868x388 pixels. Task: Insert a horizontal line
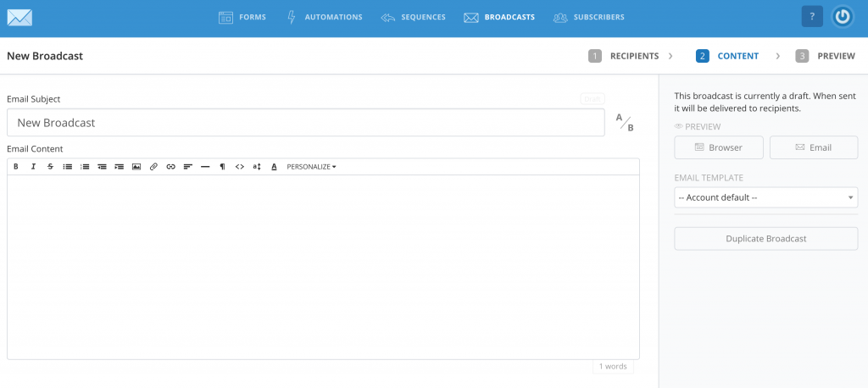[x=205, y=167]
